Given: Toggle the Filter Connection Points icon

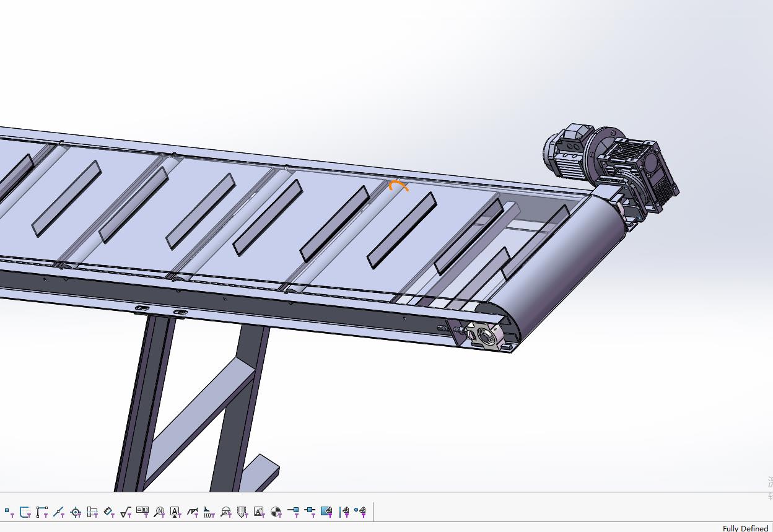Looking at the screenshot, I should 293,512.
